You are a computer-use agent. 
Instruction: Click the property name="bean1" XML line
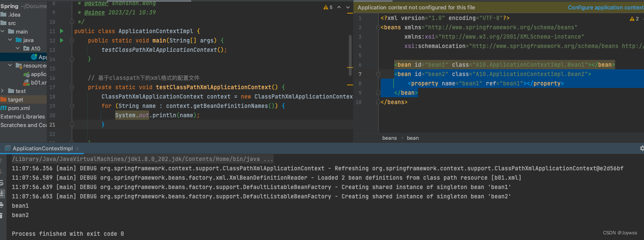[x=486, y=83]
